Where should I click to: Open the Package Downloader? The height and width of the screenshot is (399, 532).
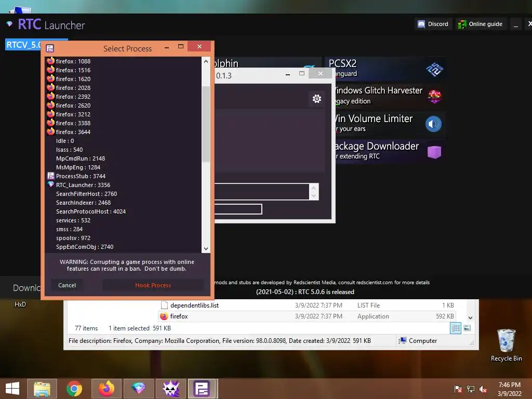pos(389,151)
